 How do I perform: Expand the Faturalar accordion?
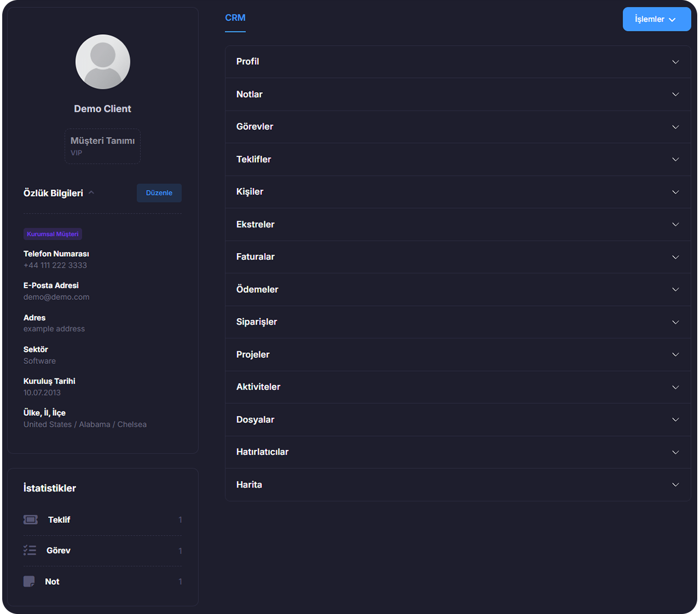coord(457,257)
